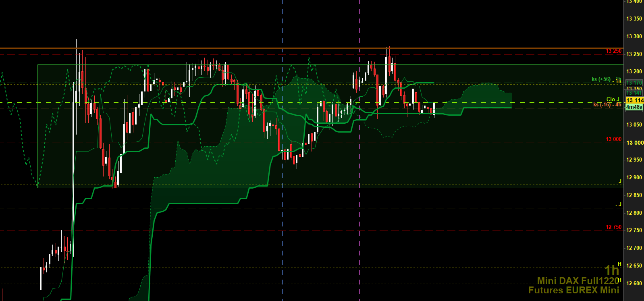Select the "ks (-16) - 4h" level label
The height and width of the screenshot is (301, 644).
point(607,105)
